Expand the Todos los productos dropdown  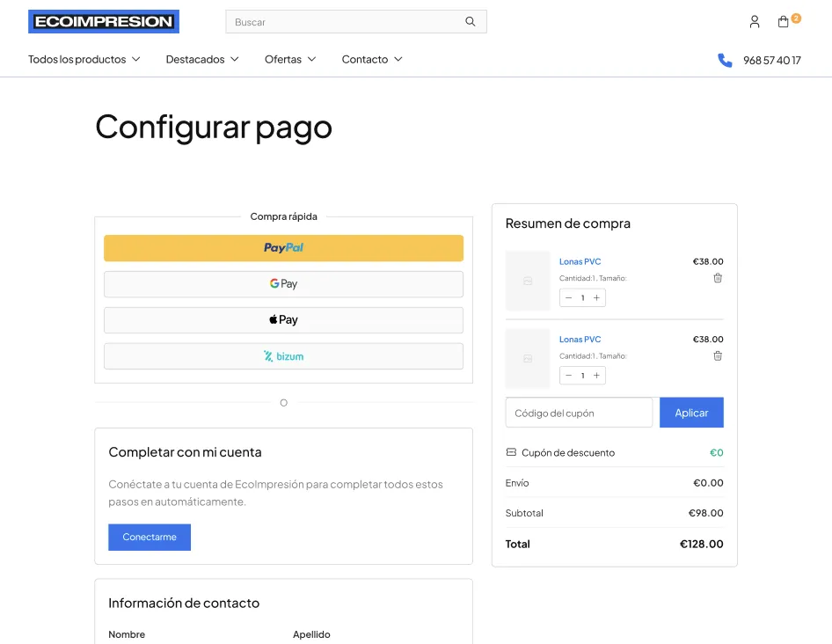[84, 59]
